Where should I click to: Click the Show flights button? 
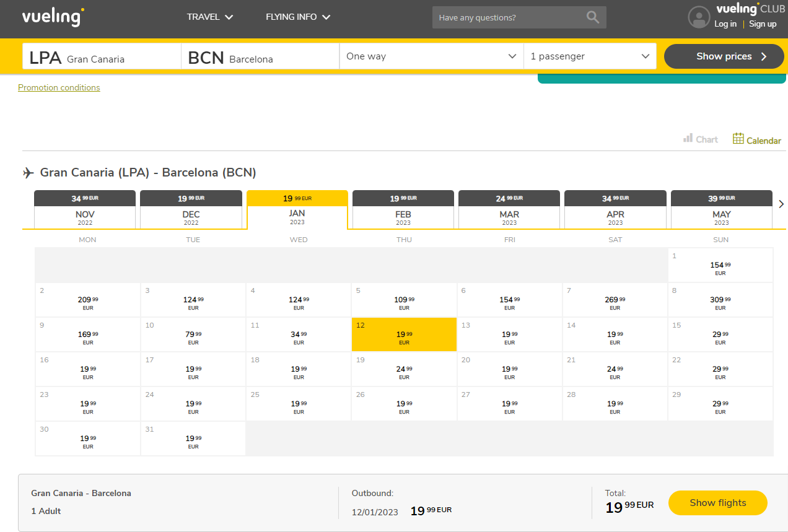pyautogui.click(x=718, y=503)
